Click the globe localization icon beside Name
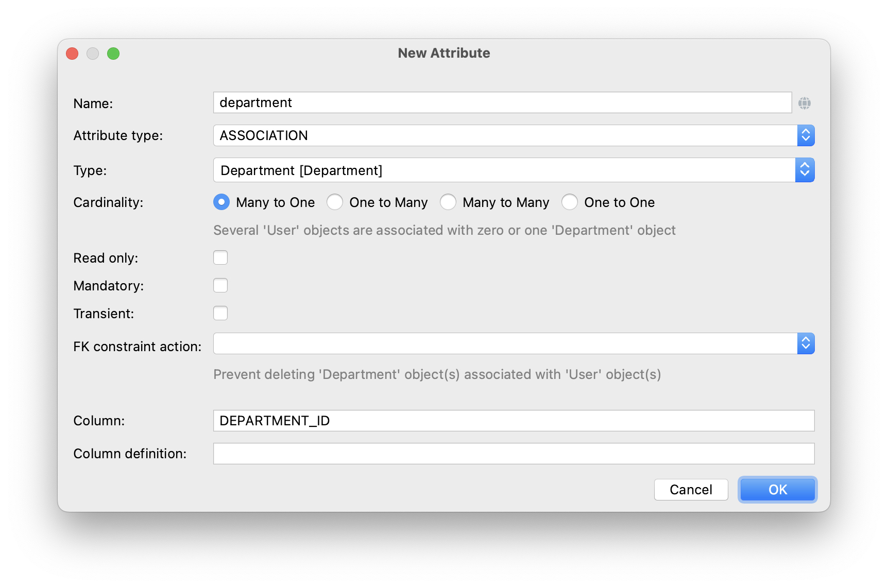Screen dimensions: 888x588 tap(804, 103)
